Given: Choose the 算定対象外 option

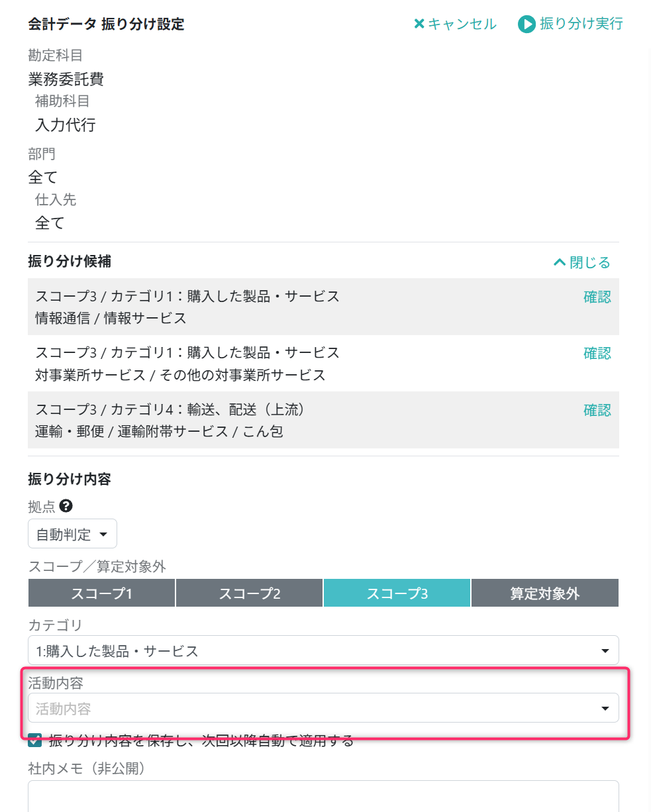Looking at the screenshot, I should (544, 593).
